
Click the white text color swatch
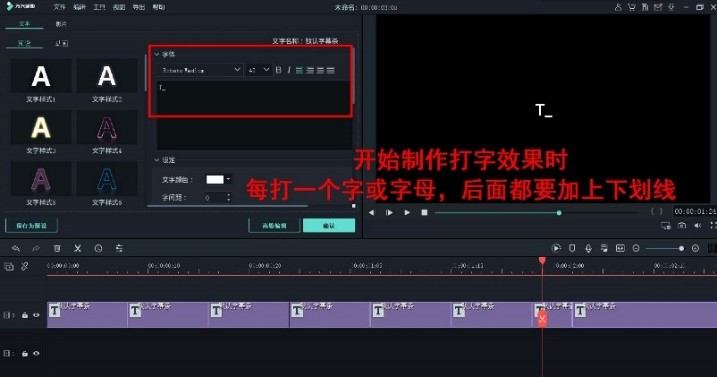(215, 179)
